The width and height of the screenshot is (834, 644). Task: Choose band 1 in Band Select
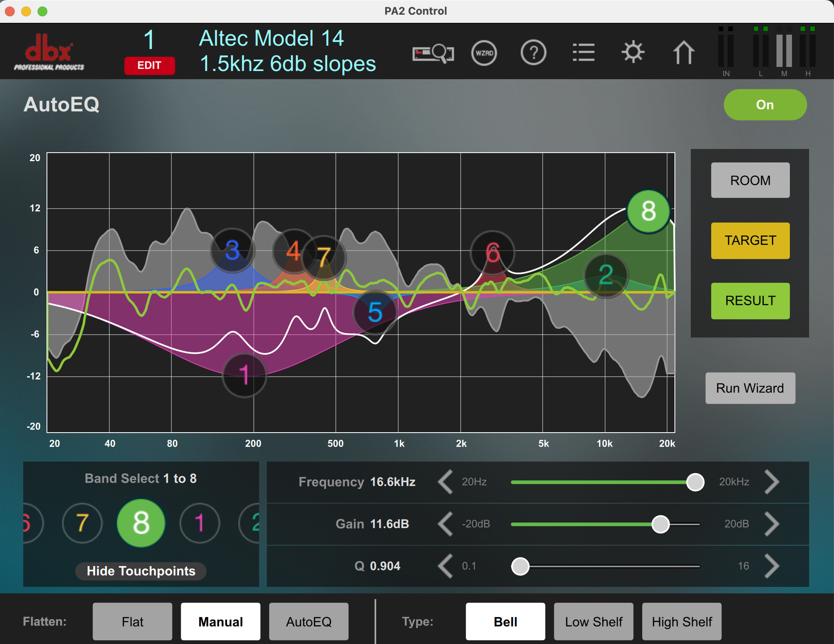(x=200, y=523)
